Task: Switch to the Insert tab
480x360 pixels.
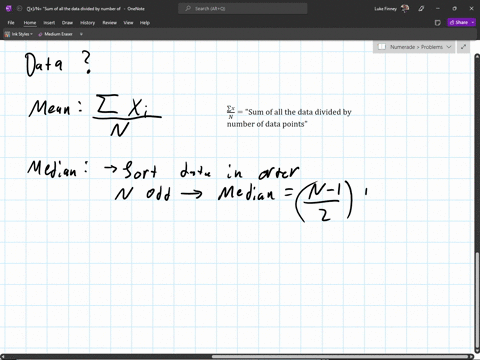Action: point(49,23)
